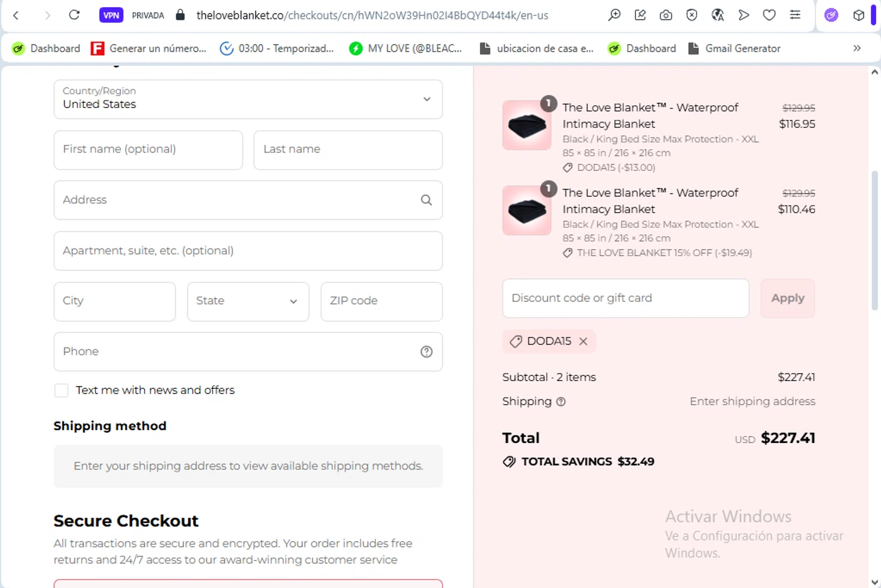The height and width of the screenshot is (588, 881).
Task: Click the Secure Checkout heading
Action: (126, 521)
